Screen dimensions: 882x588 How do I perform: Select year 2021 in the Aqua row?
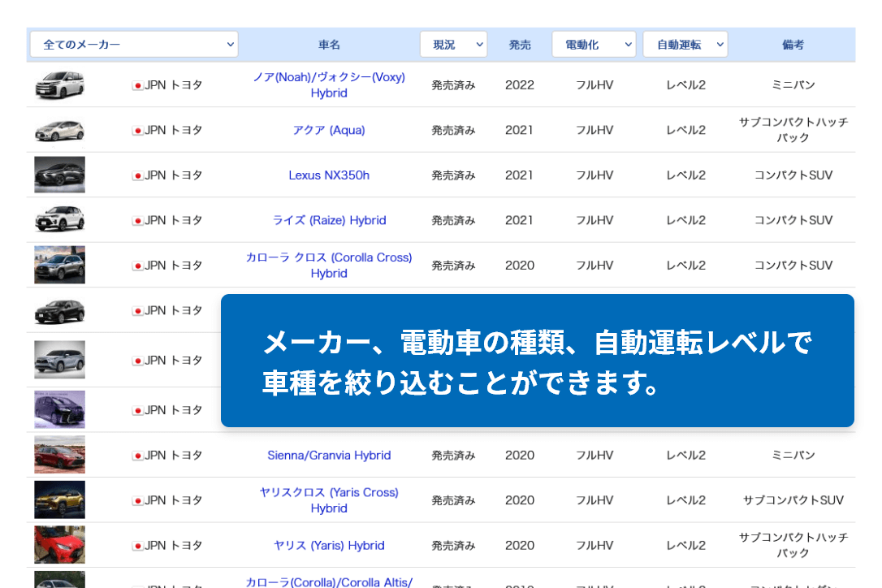pyautogui.click(x=520, y=130)
